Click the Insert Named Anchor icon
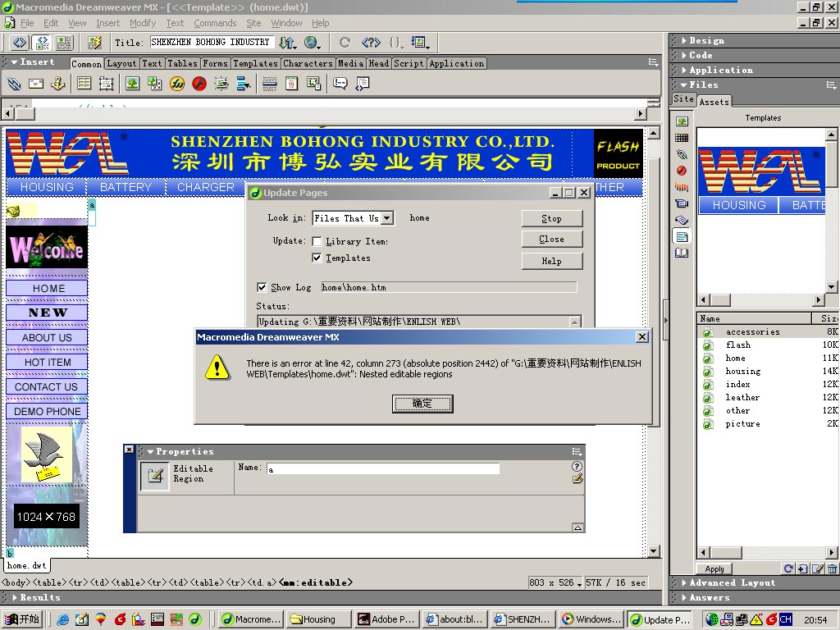The width and height of the screenshot is (840, 630). (x=58, y=84)
